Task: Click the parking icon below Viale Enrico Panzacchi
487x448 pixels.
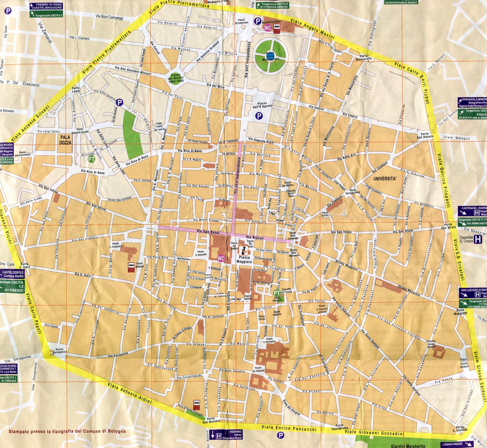Action: click(x=281, y=435)
